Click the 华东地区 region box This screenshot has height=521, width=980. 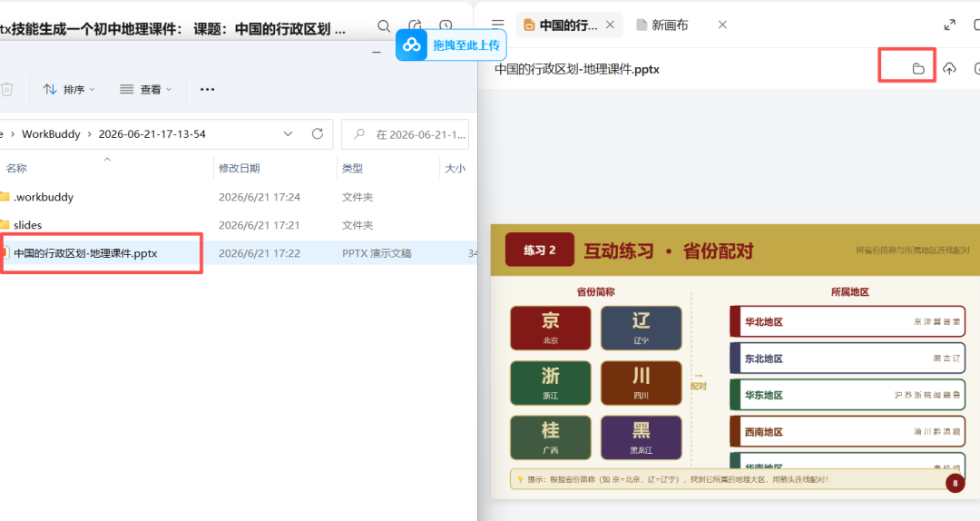848,395
